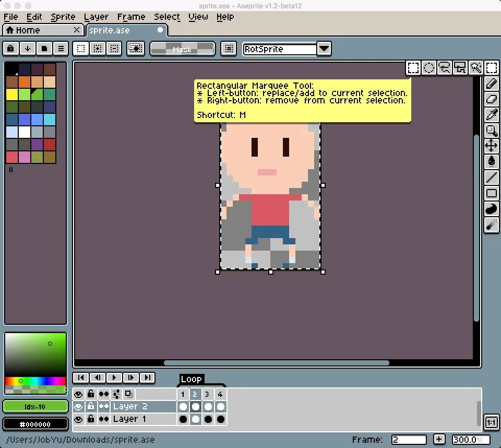501x448 pixels.
Task: Play the animation with the play button
Action: tap(114, 378)
